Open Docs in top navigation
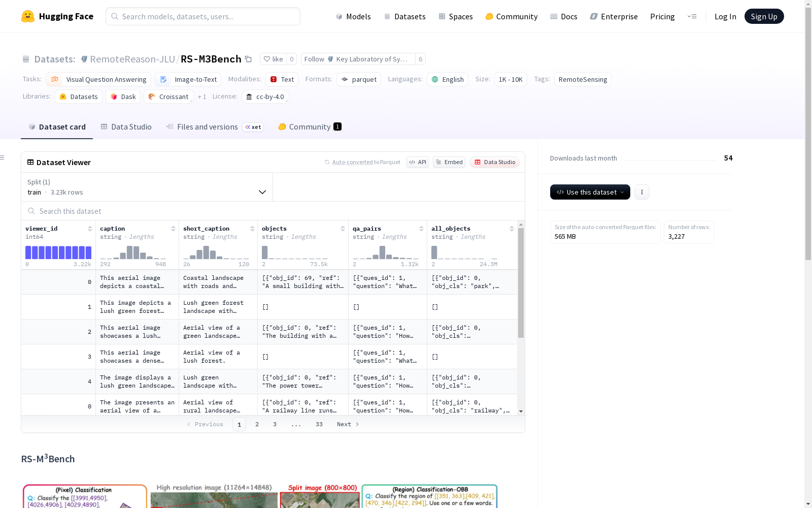 563,16
